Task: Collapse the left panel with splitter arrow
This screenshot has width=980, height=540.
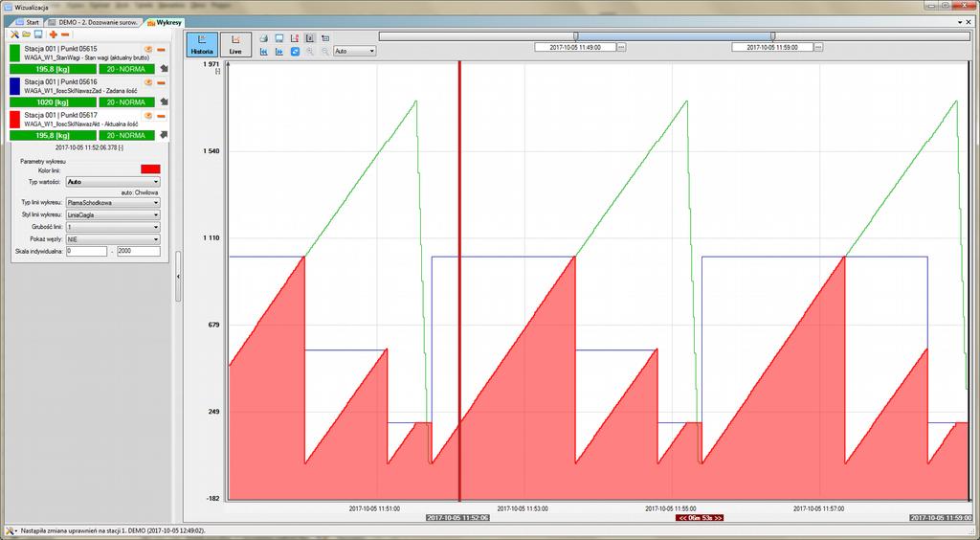Action: tap(178, 276)
